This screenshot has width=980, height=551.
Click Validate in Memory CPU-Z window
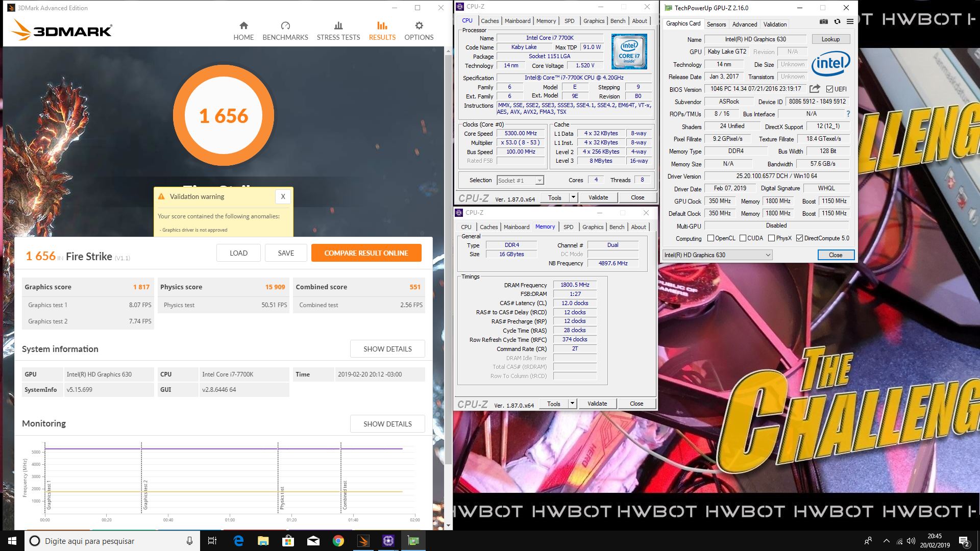597,404
